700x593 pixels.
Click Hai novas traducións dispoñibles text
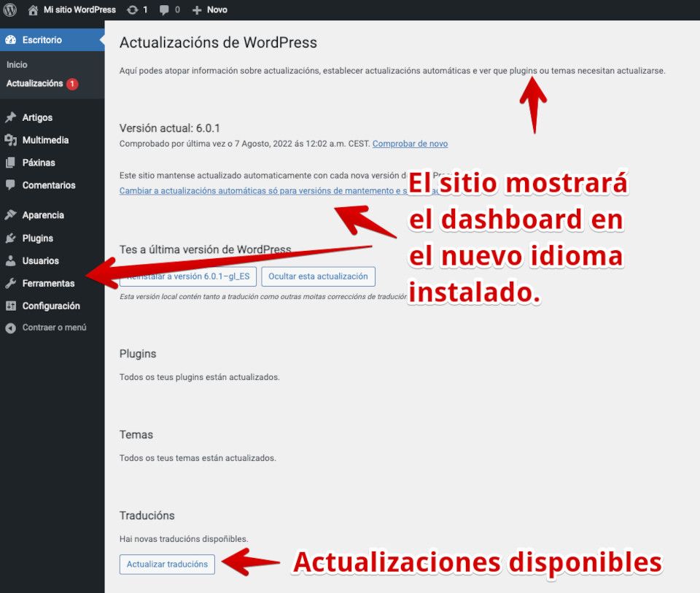tap(184, 539)
